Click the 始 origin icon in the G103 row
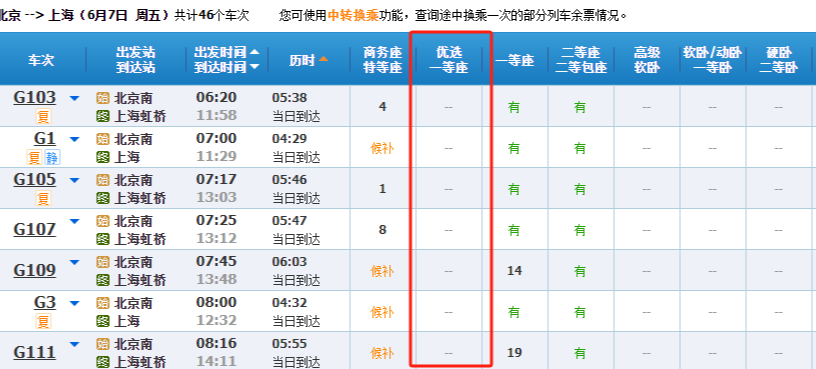 coord(103,98)
